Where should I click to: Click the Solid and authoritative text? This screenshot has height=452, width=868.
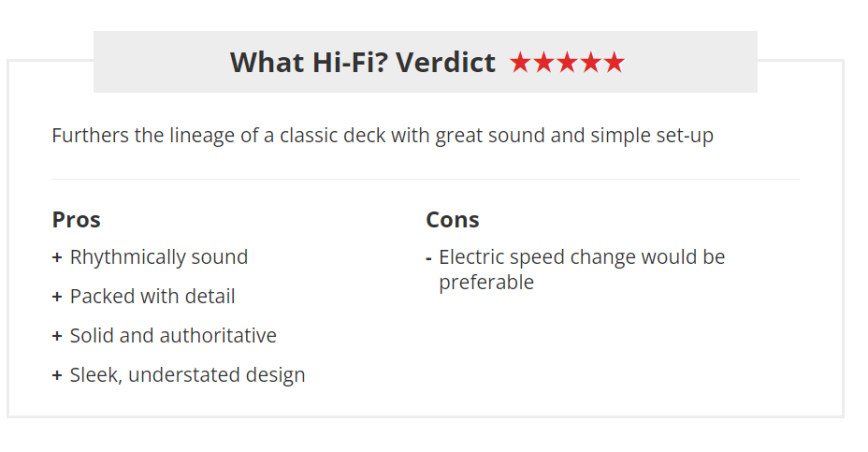point(173,336)
